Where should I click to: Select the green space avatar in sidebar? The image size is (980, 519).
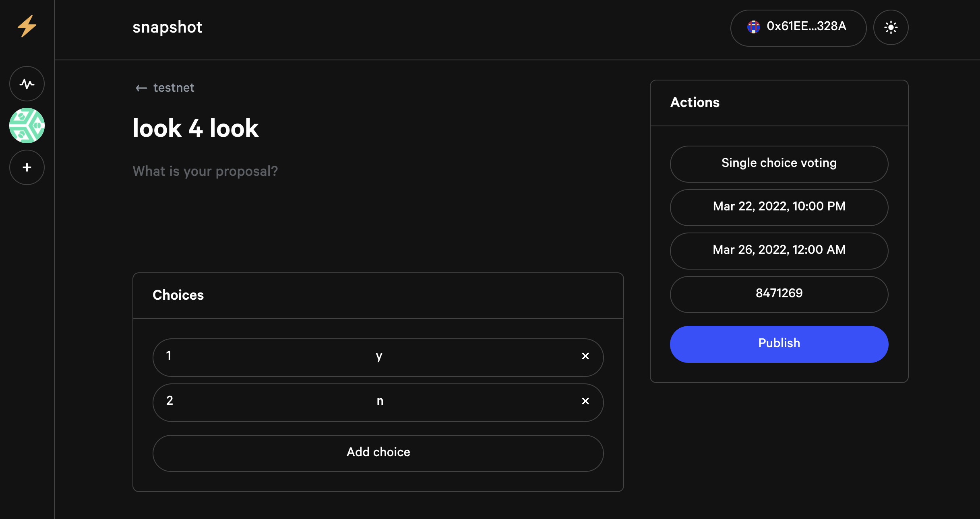pyautogui.click(x=27, y=125)
